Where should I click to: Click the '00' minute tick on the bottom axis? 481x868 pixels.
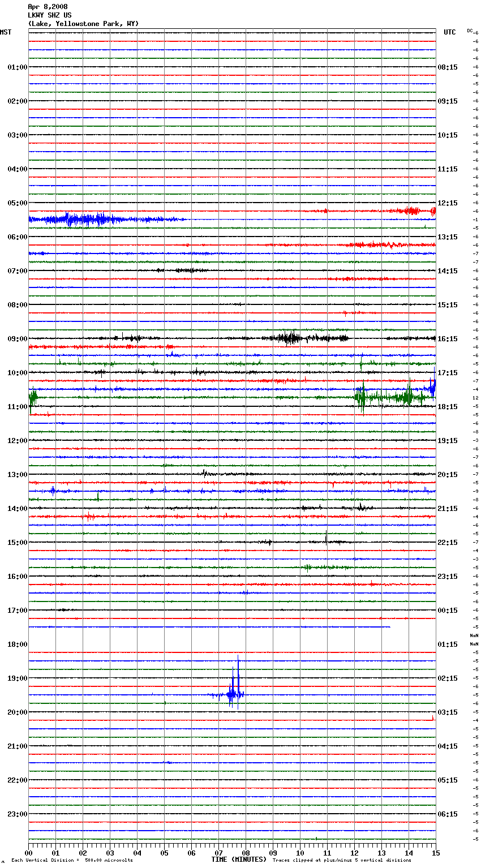[29, 853]
